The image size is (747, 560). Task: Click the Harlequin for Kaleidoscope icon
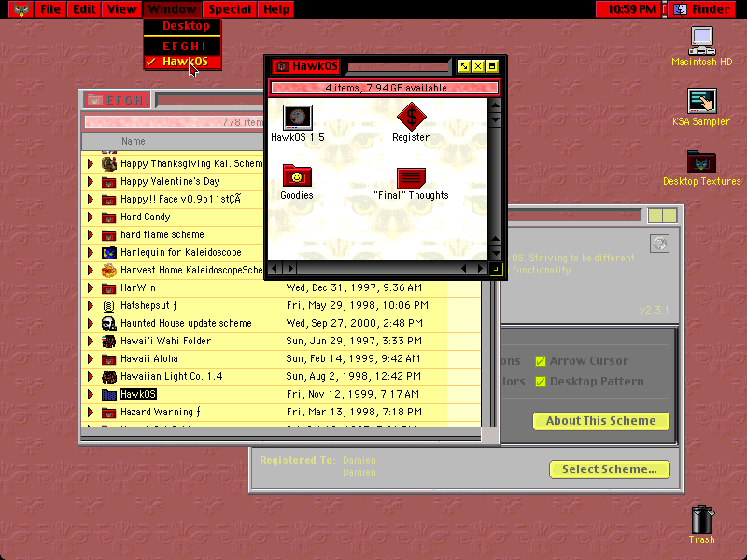109,252
